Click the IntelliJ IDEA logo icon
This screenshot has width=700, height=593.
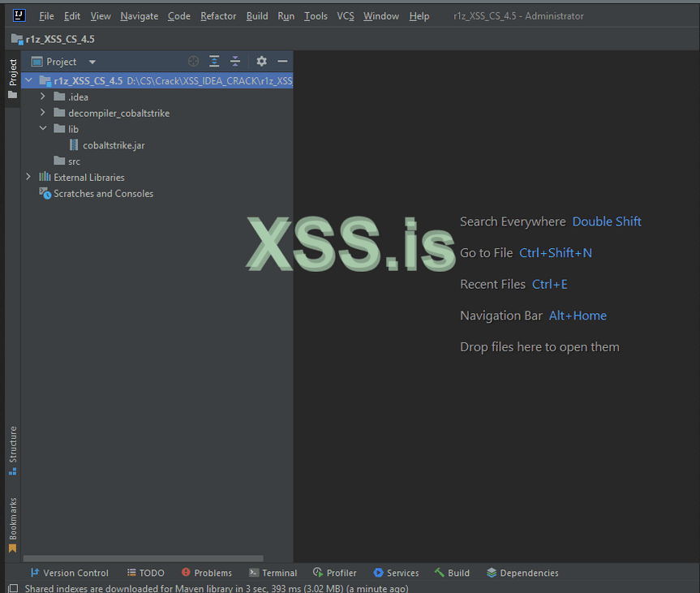coord(19,15)
